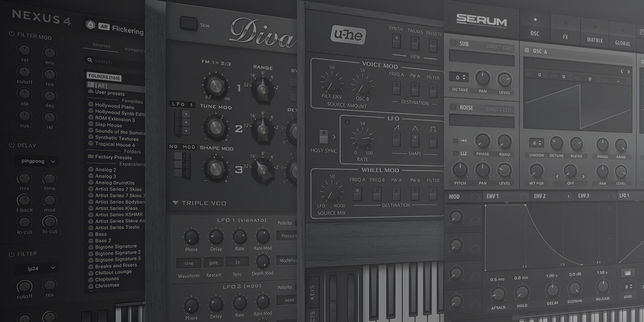Screen dimensions: 644x322
Task: Click the expansion icon beside Chillout Lounge
Action: click(91, 273)
